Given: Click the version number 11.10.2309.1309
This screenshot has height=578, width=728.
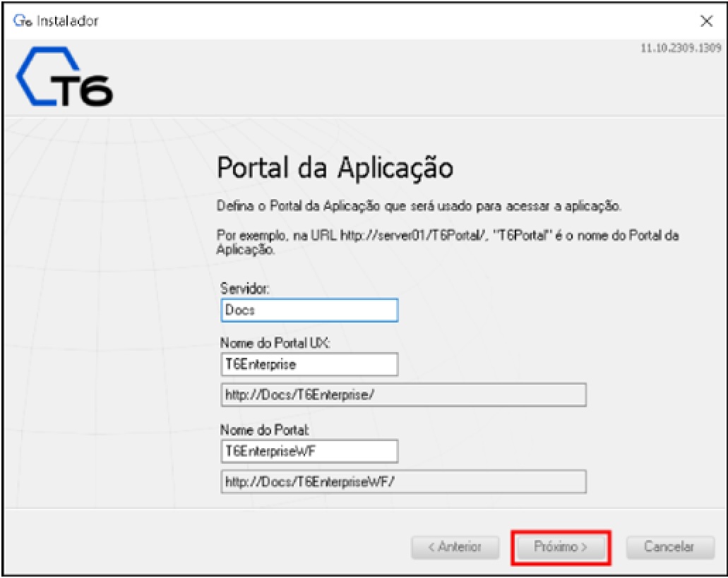Looking at the screenshot, I should [x=681, y=48].
